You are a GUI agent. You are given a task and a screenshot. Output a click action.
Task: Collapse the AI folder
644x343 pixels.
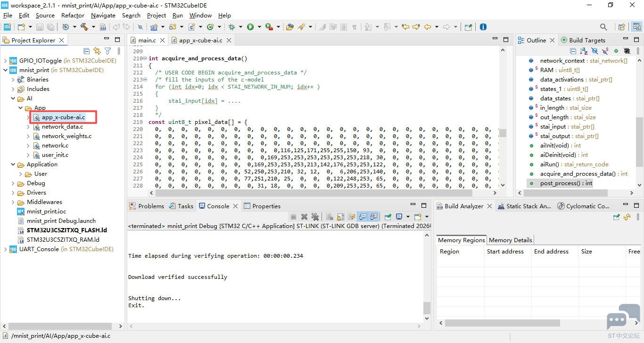pos(13,98)
